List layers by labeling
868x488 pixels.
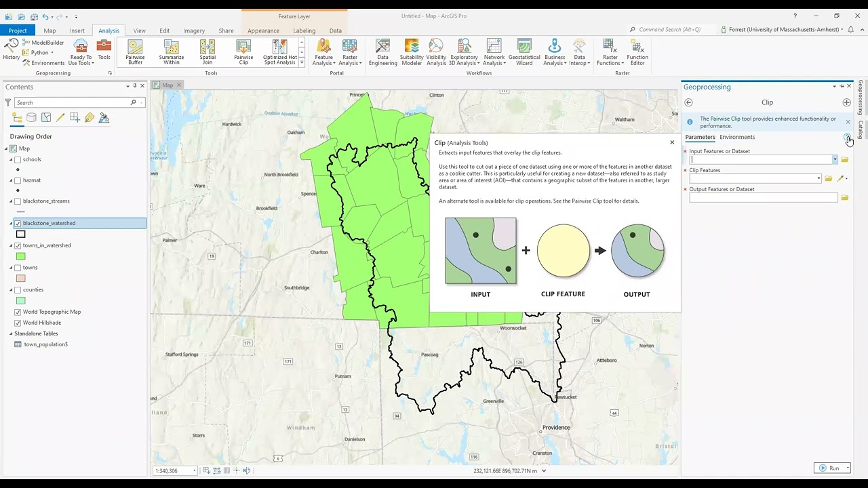click(90, 118)
